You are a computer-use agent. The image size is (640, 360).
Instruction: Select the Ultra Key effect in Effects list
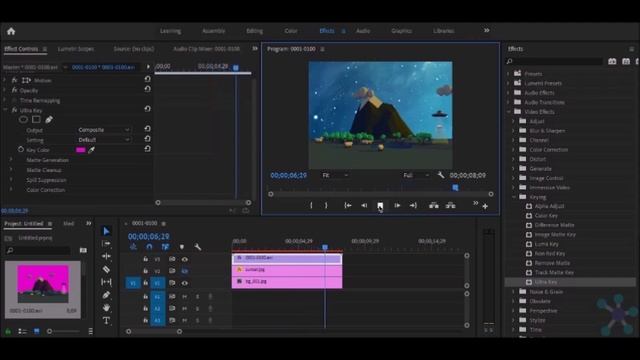coord(546,282)
